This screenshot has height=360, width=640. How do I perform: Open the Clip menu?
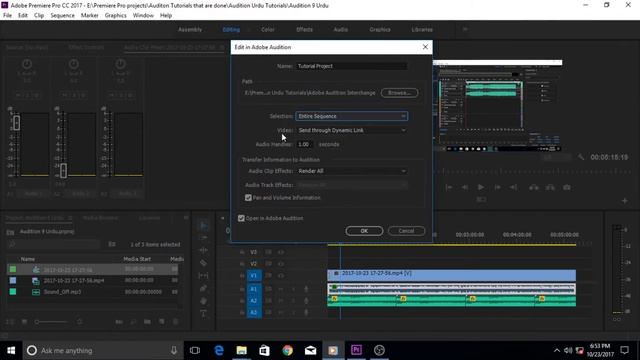[39, 15]
